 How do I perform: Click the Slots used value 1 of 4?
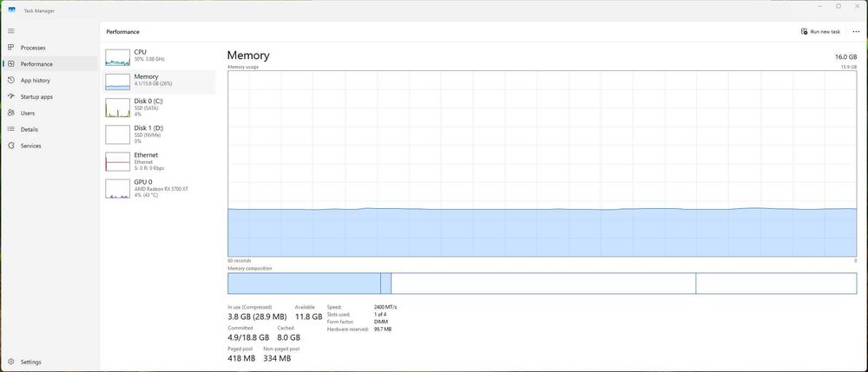coord(380,314)
